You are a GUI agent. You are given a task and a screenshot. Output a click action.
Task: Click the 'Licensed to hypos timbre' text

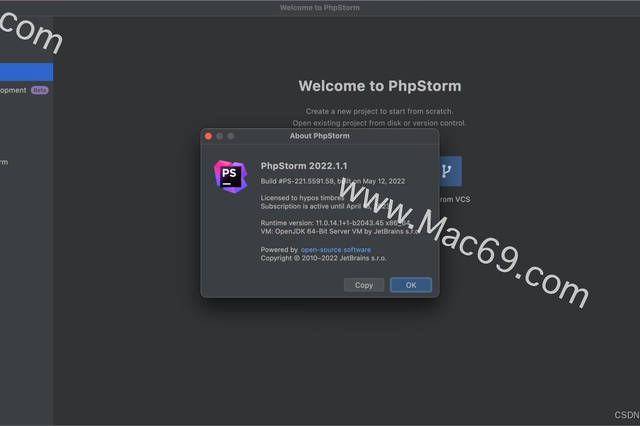[302, 197]
